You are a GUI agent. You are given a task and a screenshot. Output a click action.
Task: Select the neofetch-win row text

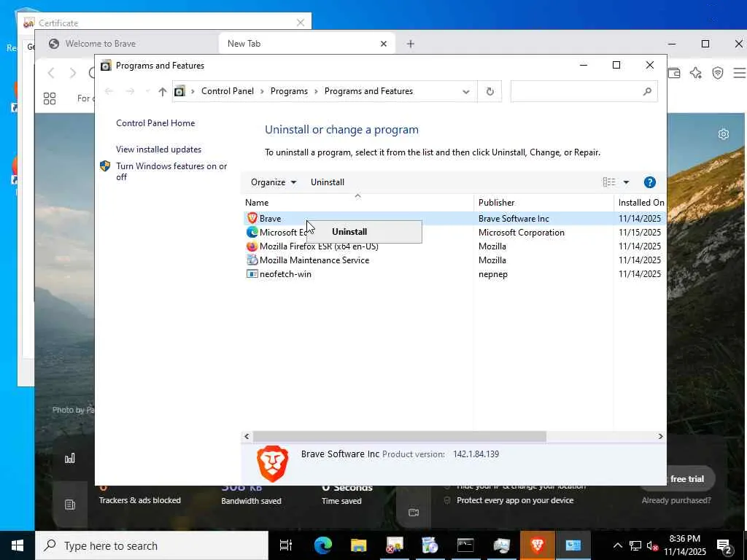click(285, 274)
